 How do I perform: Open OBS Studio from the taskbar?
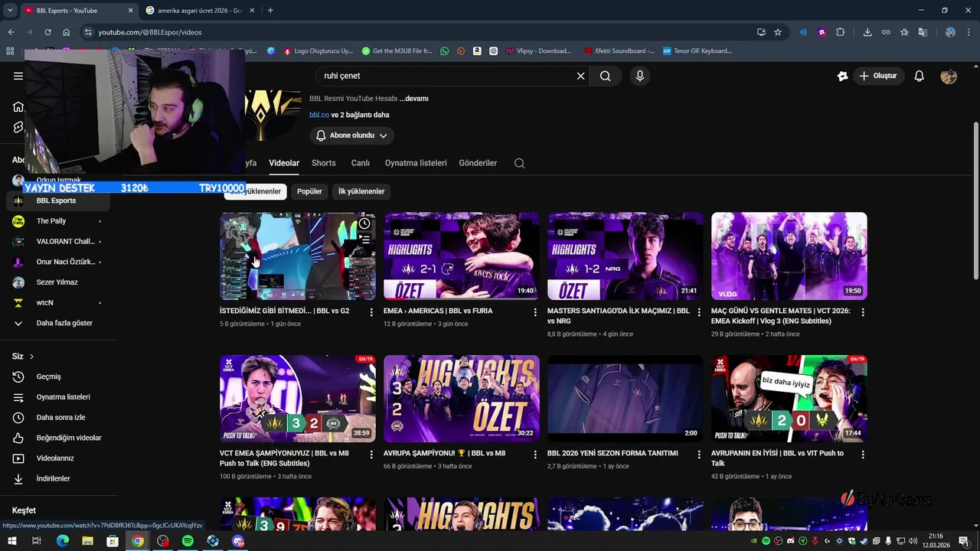tap(162, 541)
